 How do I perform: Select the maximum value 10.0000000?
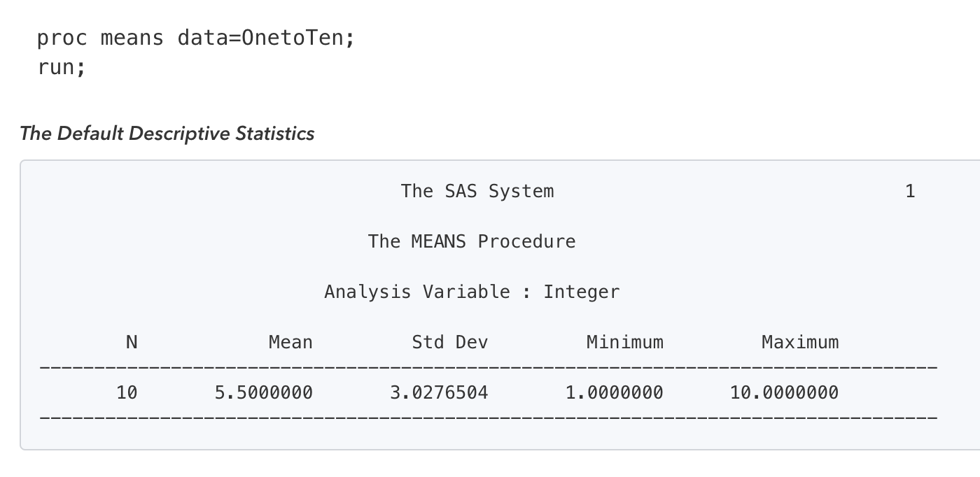click(784, 393)
